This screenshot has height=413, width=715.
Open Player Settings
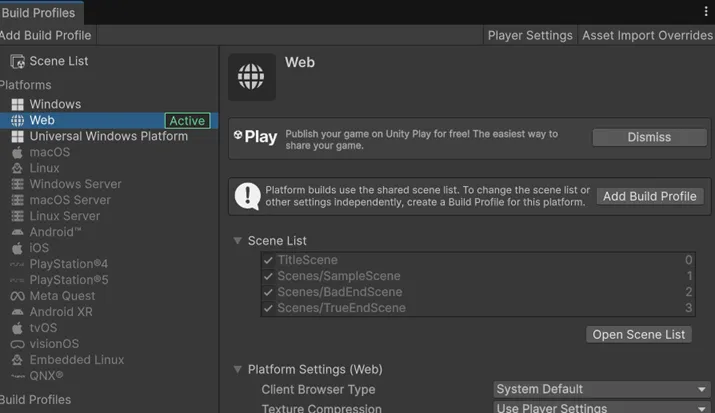(x=530, y=36)
